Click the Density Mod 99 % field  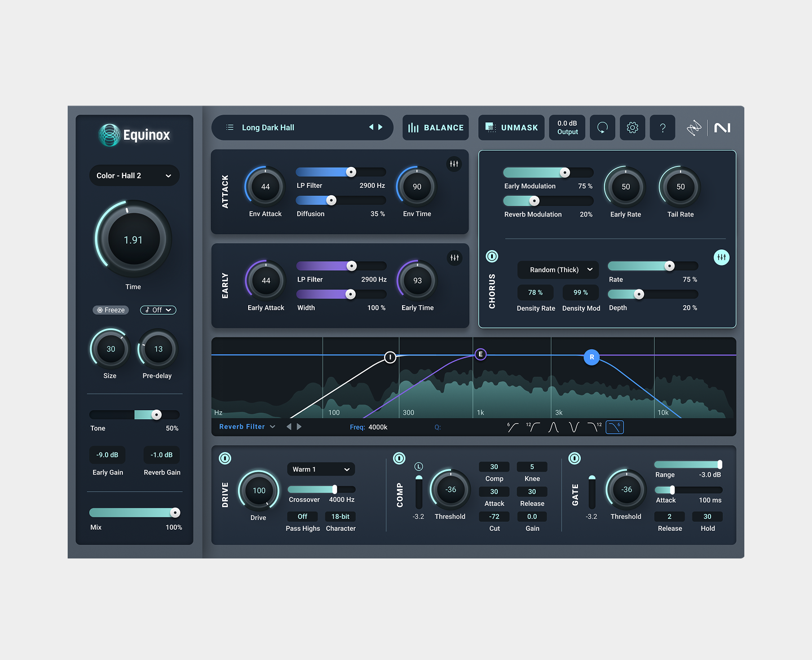coord(581,292)
